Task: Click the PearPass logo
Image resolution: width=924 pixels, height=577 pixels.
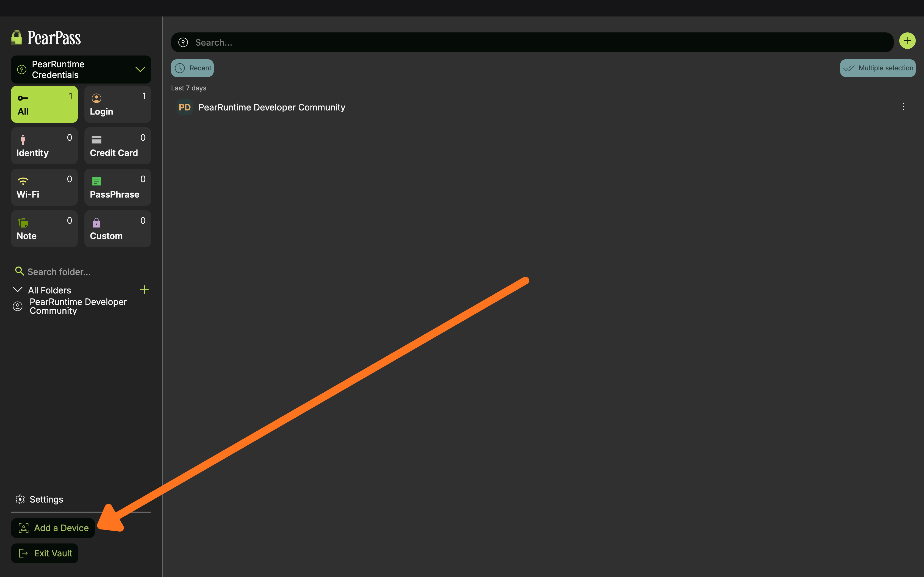Action: pos(46,38)
